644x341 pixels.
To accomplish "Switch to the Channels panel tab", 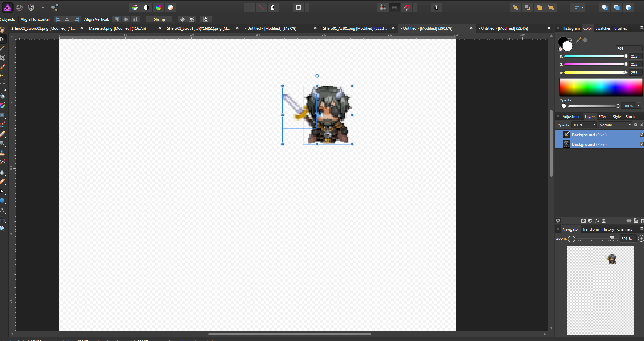I will [x=625, y=229].
